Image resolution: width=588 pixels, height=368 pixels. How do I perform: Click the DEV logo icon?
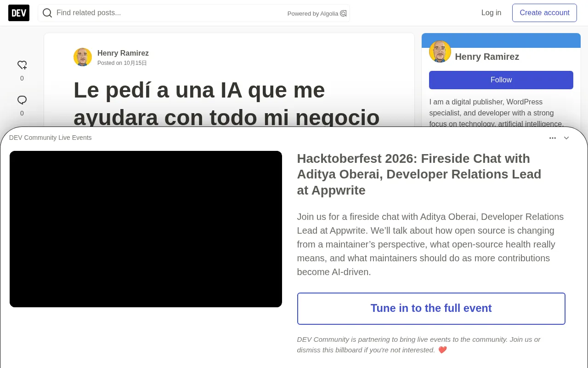click(x=19, y=13)
